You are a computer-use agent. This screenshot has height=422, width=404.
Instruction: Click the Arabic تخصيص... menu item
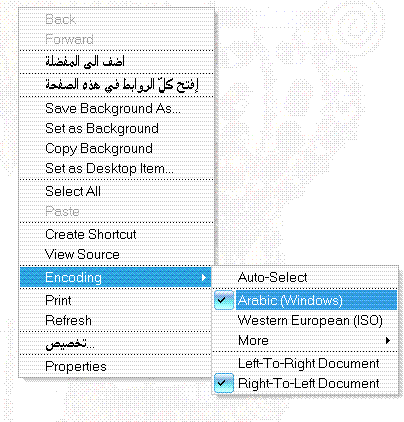(x=116, y=343)
